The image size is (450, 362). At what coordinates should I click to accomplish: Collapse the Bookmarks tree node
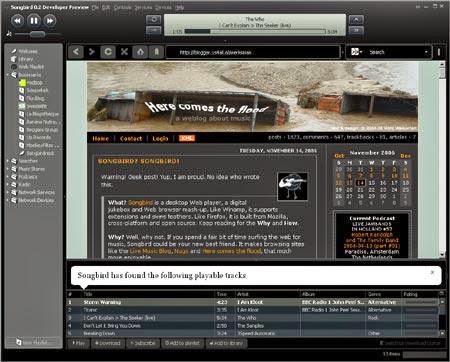(8, 75)
